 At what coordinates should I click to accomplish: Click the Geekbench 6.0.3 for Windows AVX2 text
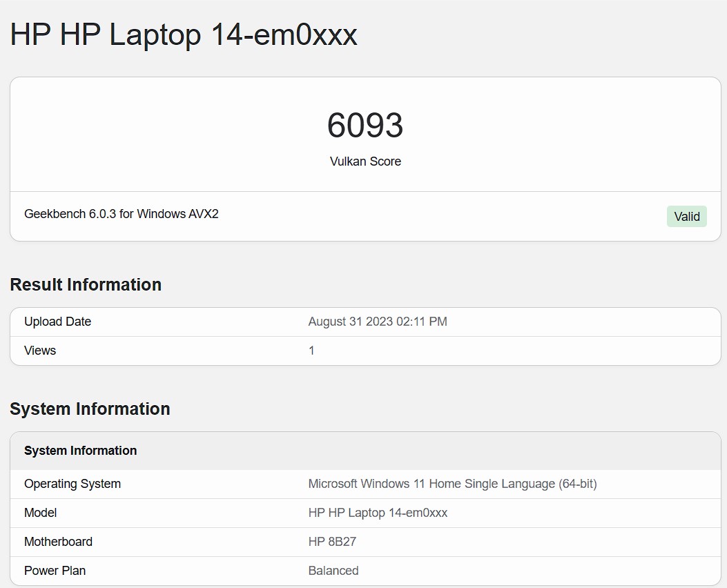(x=122, y=214)
